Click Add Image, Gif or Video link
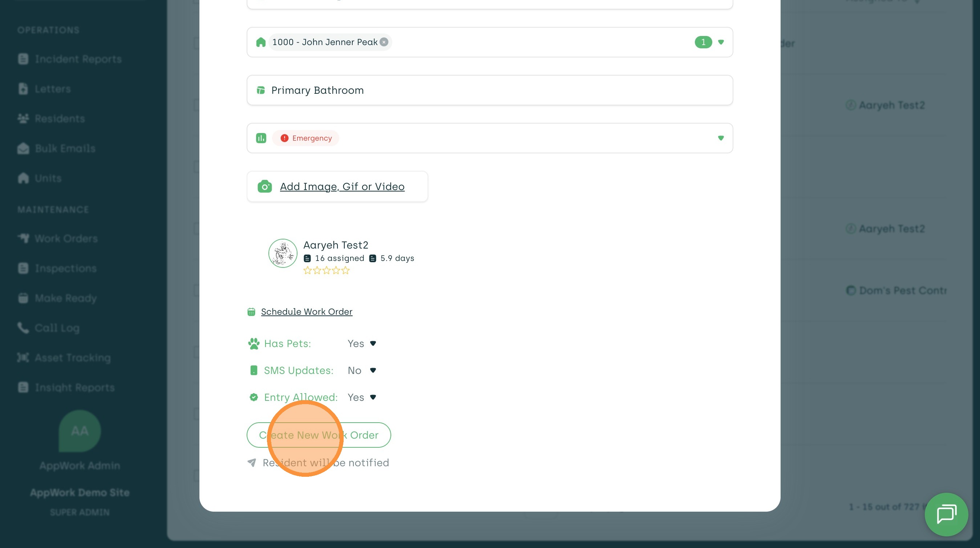980x548 pixels. click(342, 186)
